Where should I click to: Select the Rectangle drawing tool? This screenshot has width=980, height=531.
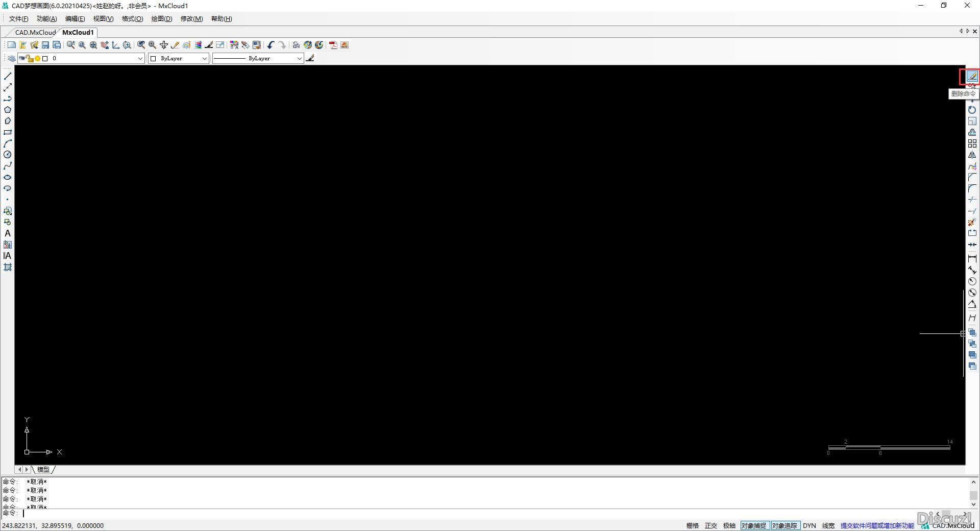[x=8, y=132]
